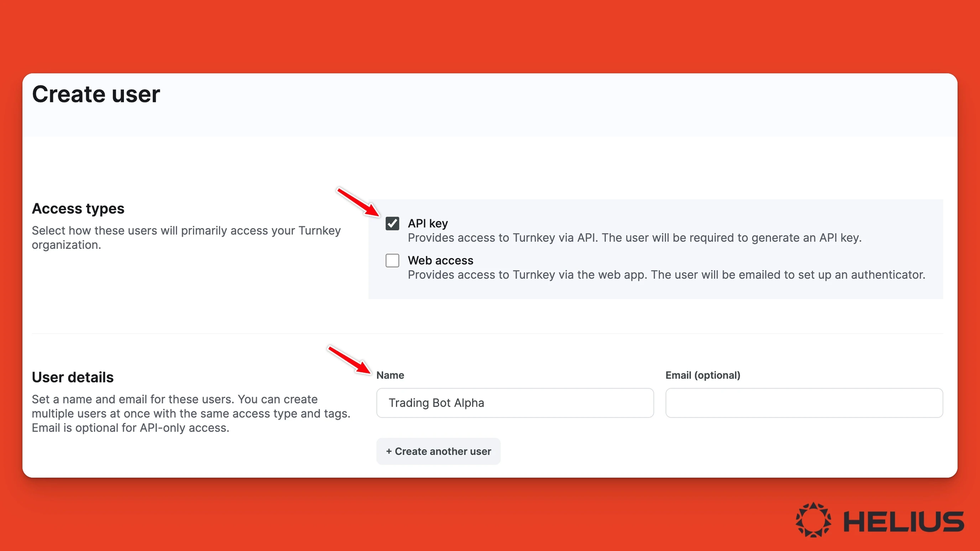Add another user with Create another user button
Screen dimensions: 980x551
[x=439, y=451]
